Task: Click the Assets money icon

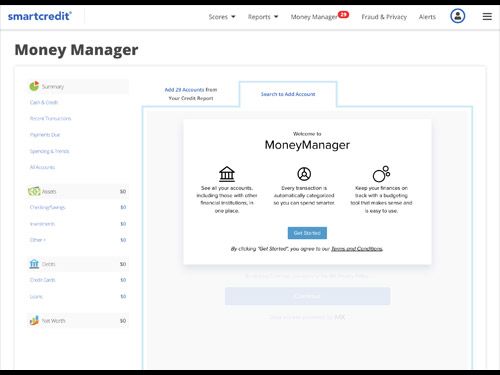Action: (x=34, y=191)
